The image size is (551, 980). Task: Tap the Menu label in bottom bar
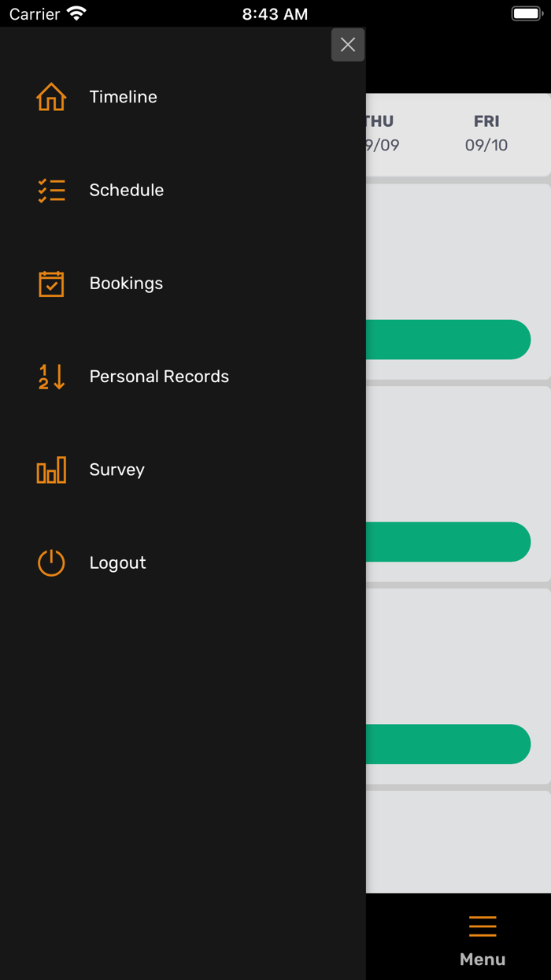point(483,960)
